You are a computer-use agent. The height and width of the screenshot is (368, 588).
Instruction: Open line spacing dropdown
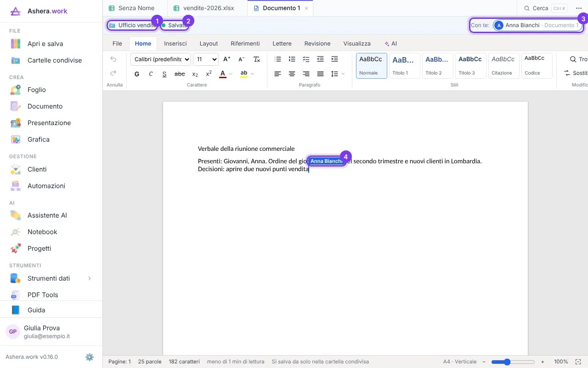(x=338, y=74)
